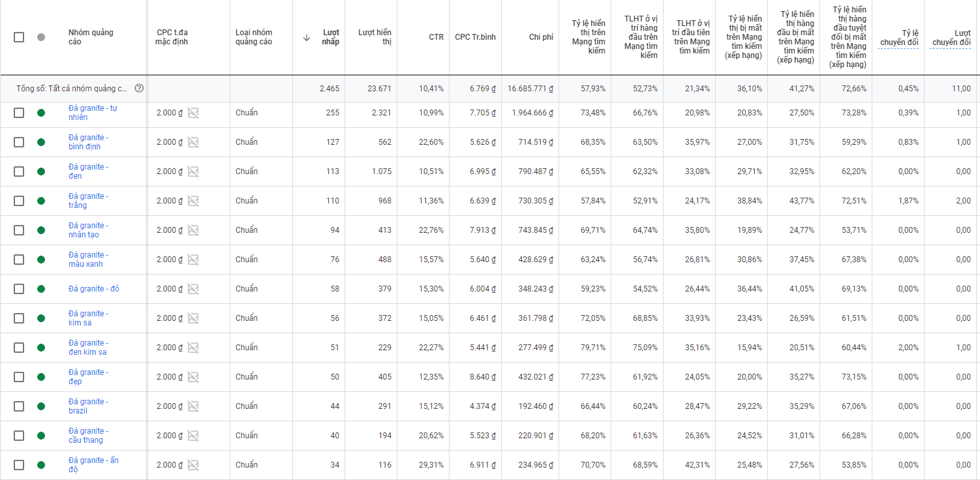Open status dropdown for Đá granite - cầu thang
980x480 pixels.
coord(41,436)
